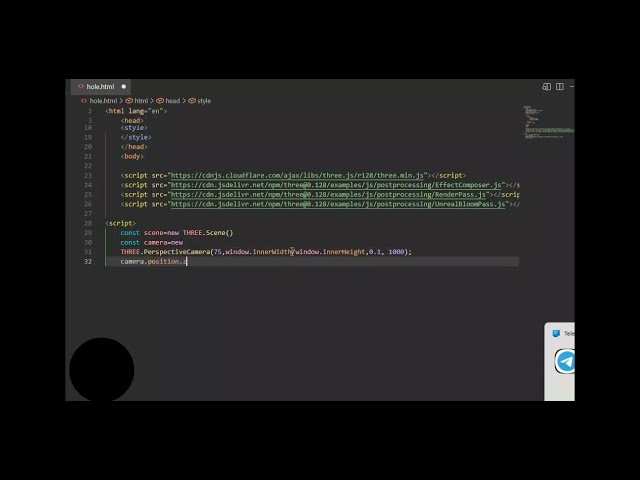This screenshot has height=480, width=640.
Task: Click 'scene' in the const scene line
Action: pos(153,233)
